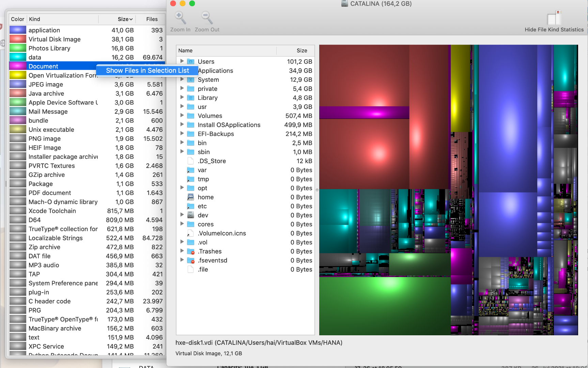Click the Zoom Out magnifier icon
Image resolution: width=588 pixels, height=368 pixels.
tap(206, 18)
